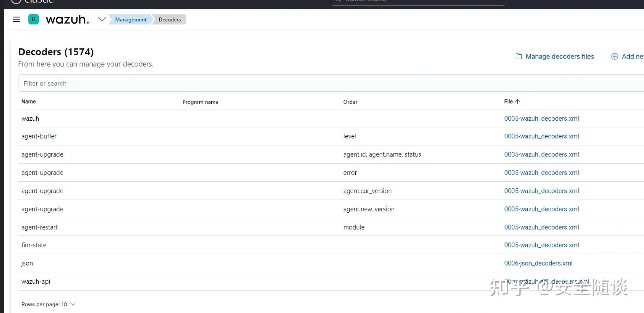
Task: Click the folder icon beside Manage decoders files
Action: [518, 56]
